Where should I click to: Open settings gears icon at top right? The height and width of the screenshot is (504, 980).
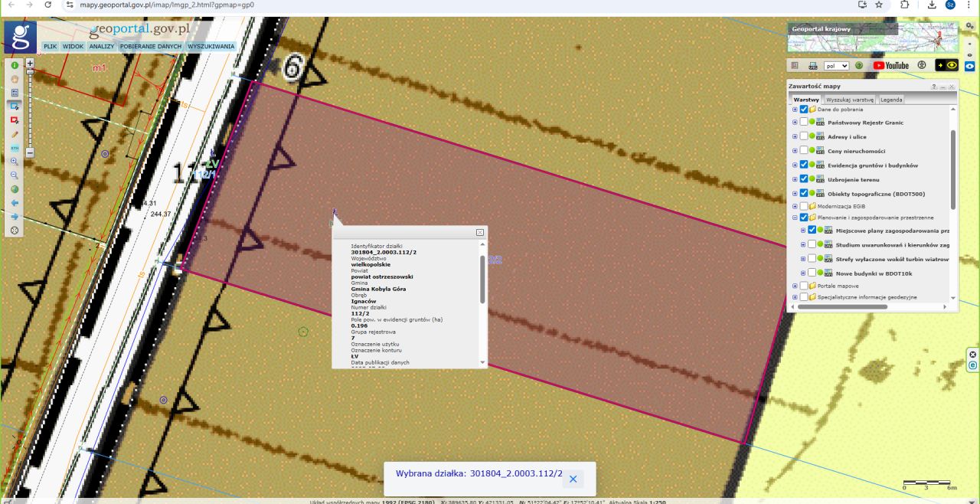tap(969, 26)
